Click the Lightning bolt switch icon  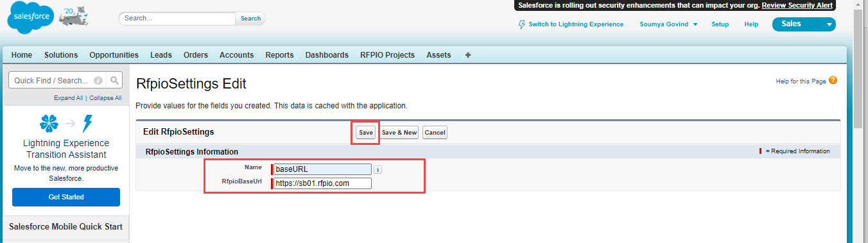click(x=521, y=24)
